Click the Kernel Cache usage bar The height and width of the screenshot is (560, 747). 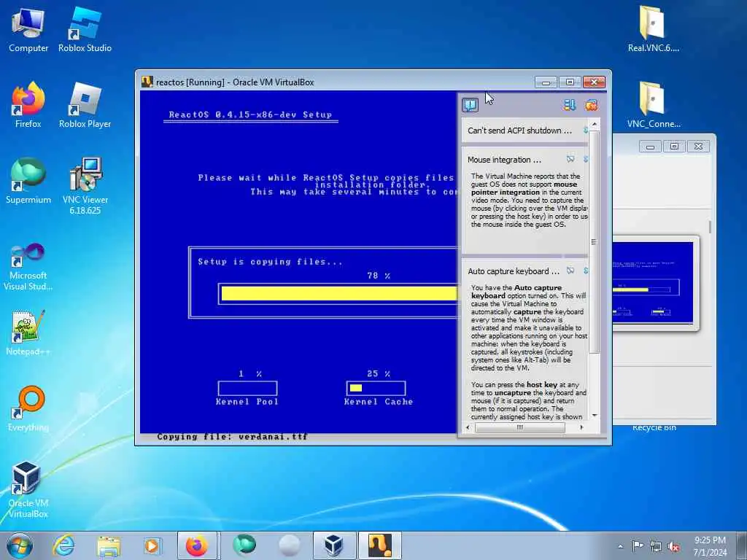376,388
